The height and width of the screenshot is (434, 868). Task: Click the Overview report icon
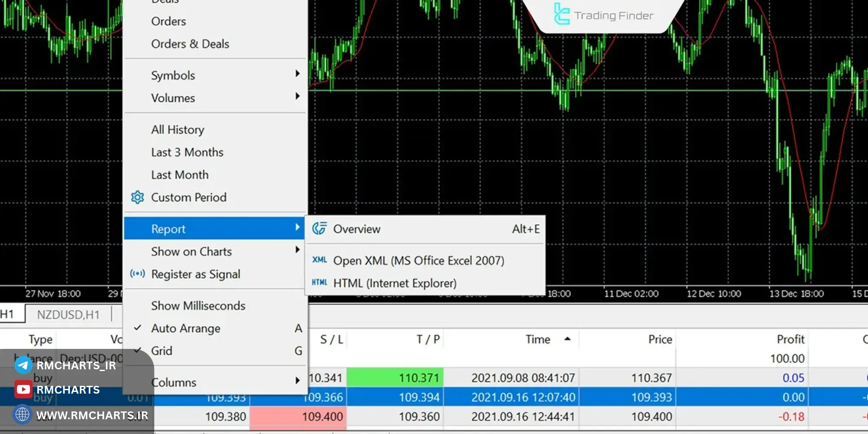click(x=319, y=228)
